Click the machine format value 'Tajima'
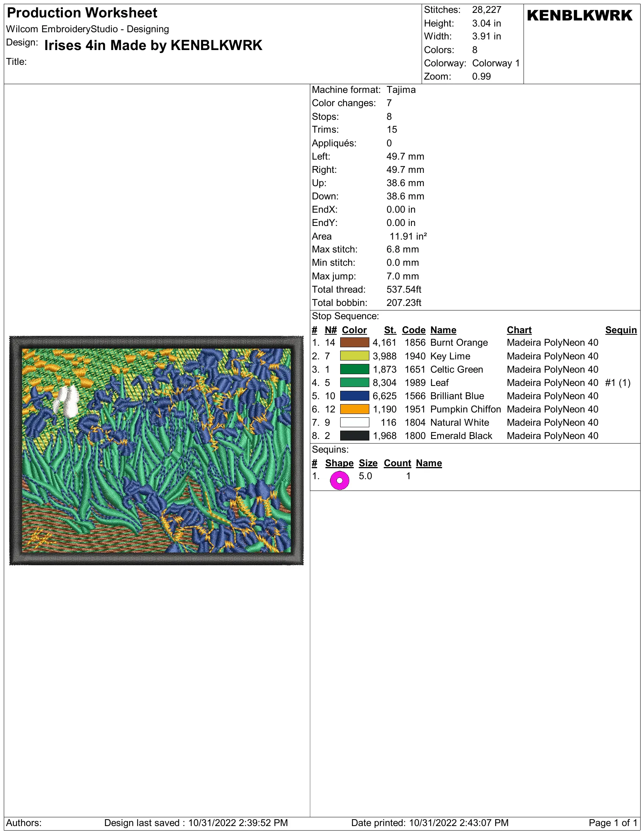The image size is (644, 834). (x=401, y=90)
